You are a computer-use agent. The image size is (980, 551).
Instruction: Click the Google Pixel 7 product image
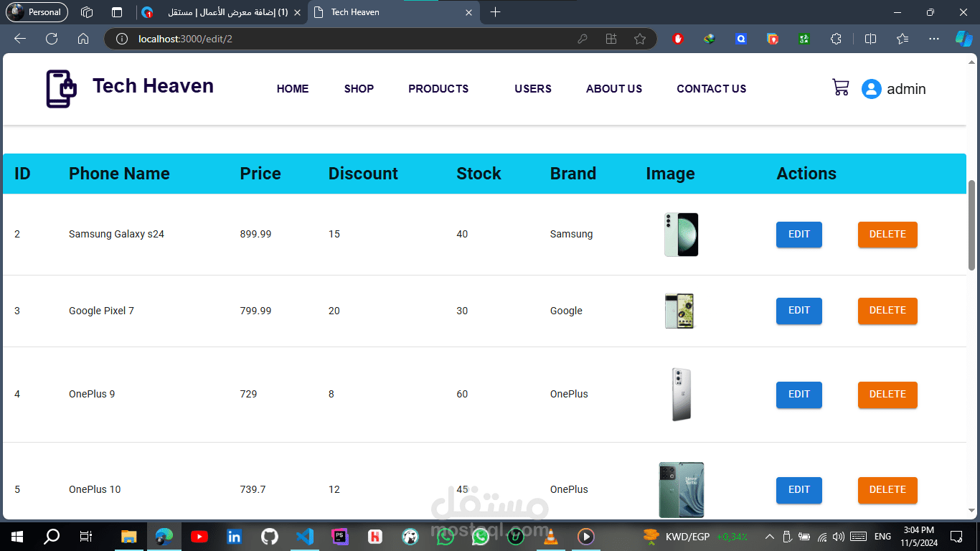point(679,311)
